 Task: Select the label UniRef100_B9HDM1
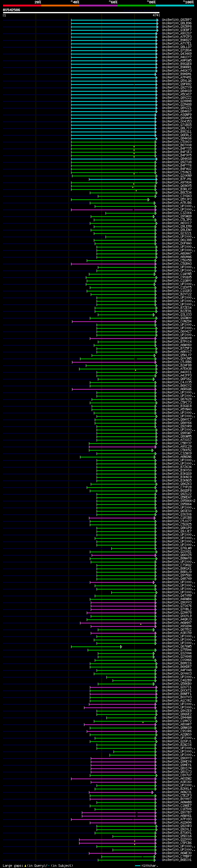click(x=177, y=74)
